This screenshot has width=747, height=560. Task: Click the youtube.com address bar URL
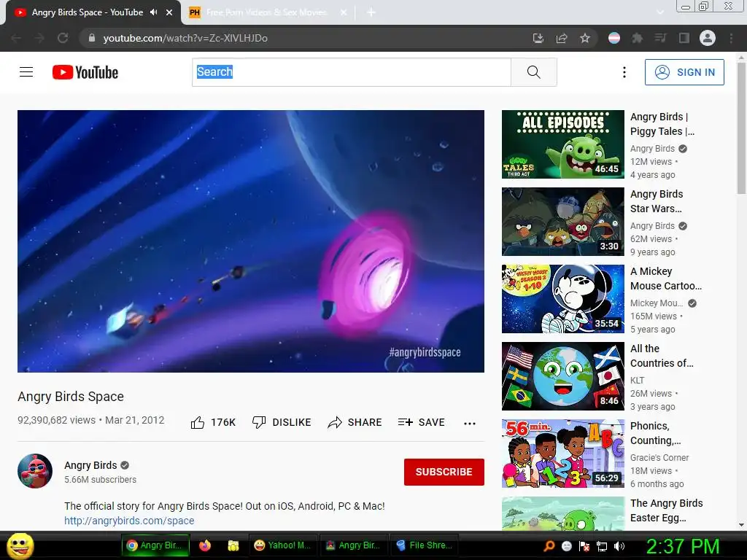(x=185, y=38)
